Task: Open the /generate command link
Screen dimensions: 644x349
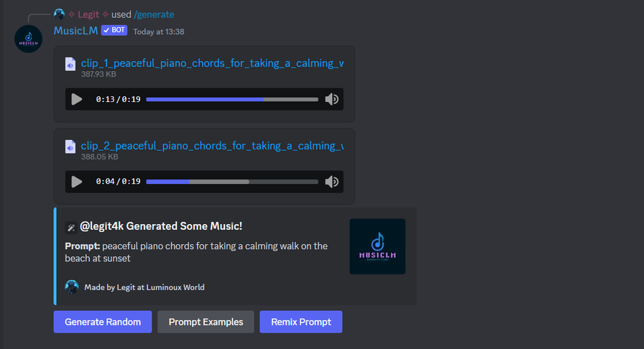Action: 154,14
